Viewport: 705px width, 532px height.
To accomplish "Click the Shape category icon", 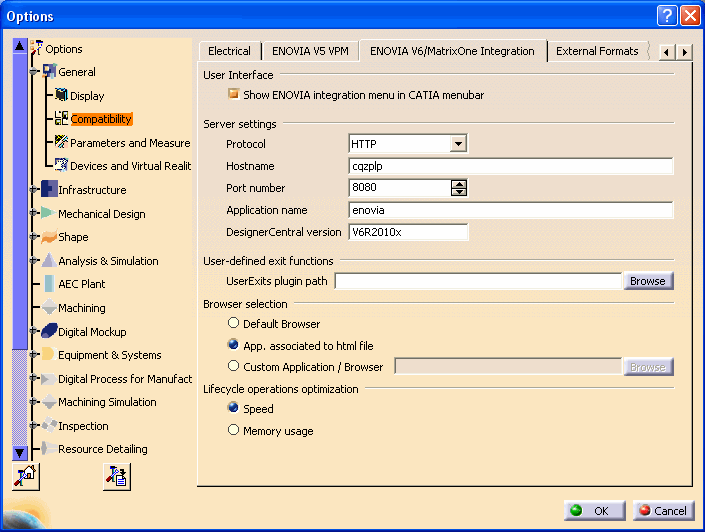I will pyautogui.click(x=49, y=237).
